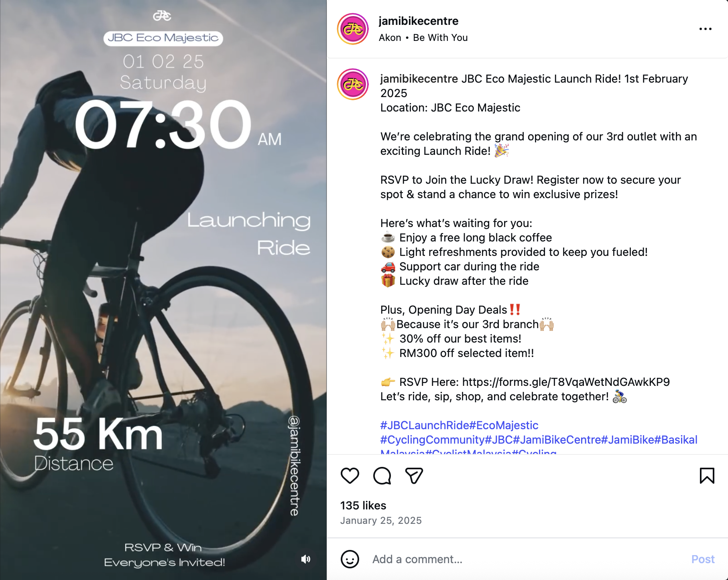
Task: Like the post with the heart icon
Action: (350, 476)
